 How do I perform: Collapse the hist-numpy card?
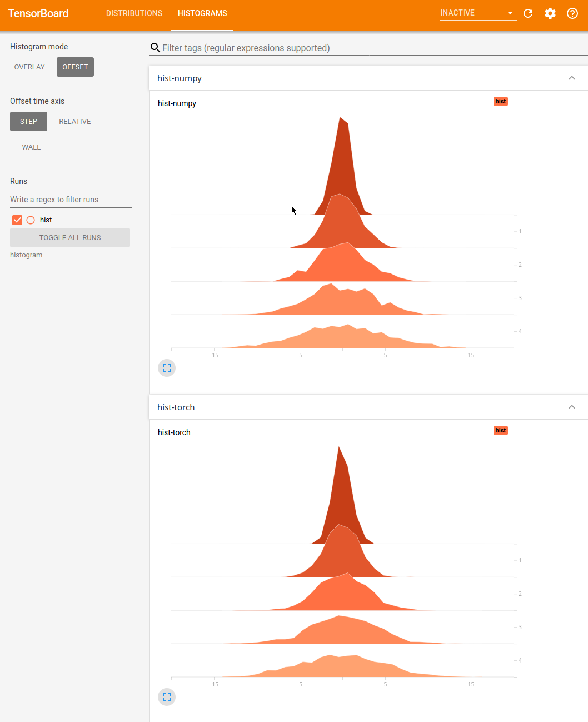click(571, 78)
